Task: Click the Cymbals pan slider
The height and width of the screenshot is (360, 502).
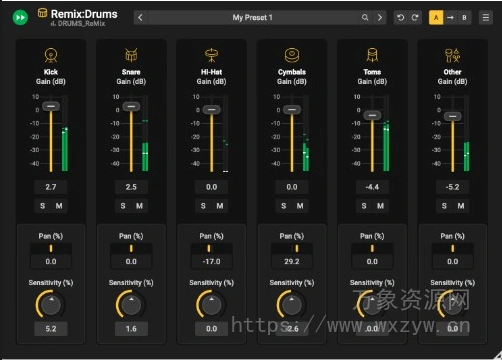Action: [292, 248]
